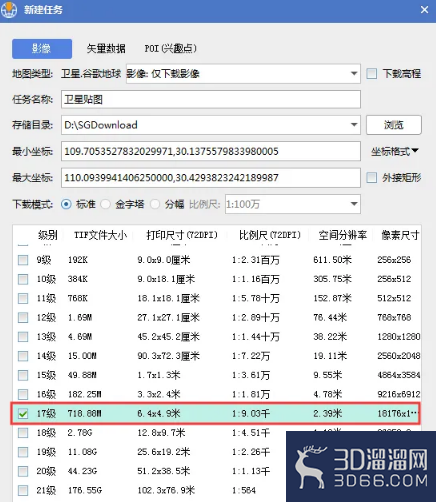Viewport: 436px width, 502px height.
Task: Click the 182.25M file size cell
Action: pos(85,394)
